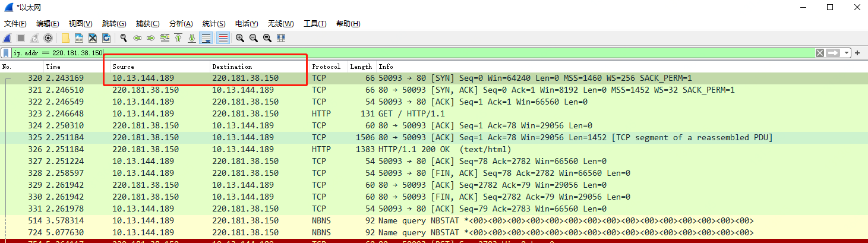
Task: Find a packet with magnifier icon
Action: pos(124,38)
